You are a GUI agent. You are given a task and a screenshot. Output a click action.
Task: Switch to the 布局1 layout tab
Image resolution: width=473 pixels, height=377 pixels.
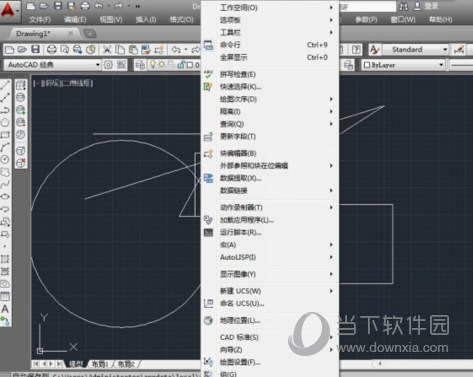[x=100, y=364]
